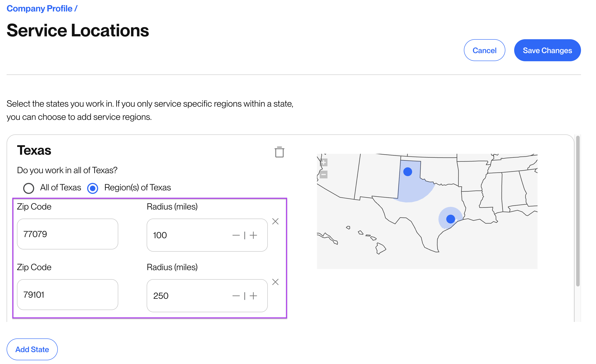Remove the 77079 zip code row
596x364 pixels.
275,221
